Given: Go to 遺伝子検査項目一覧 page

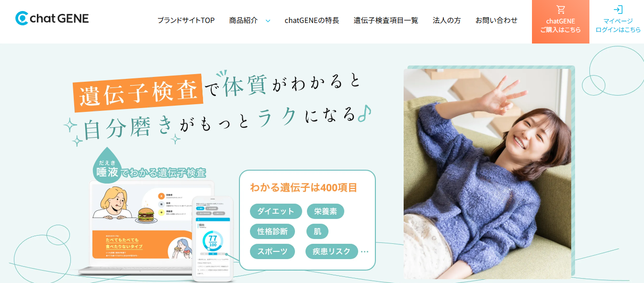Looking at the screenshot, I should (386, 20).
